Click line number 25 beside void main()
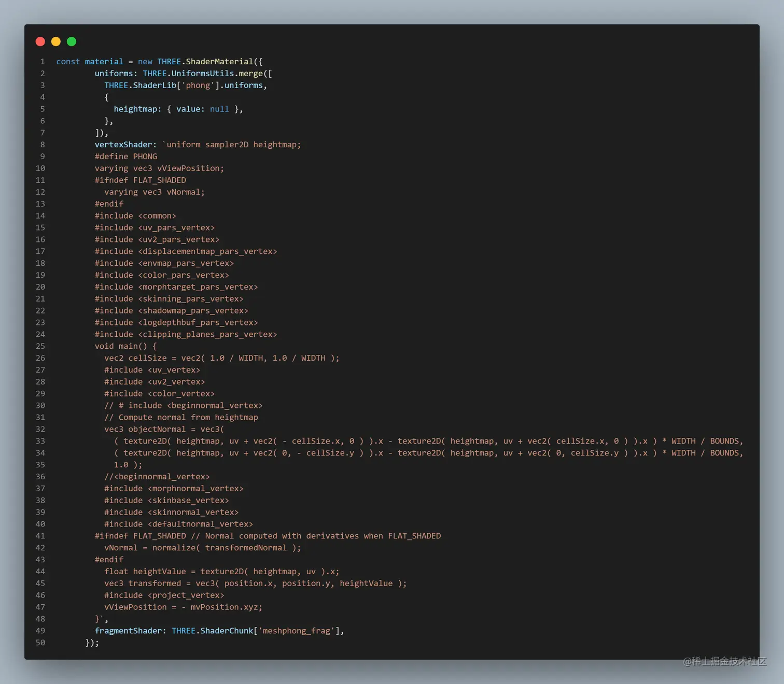 [x=40, y=346]
